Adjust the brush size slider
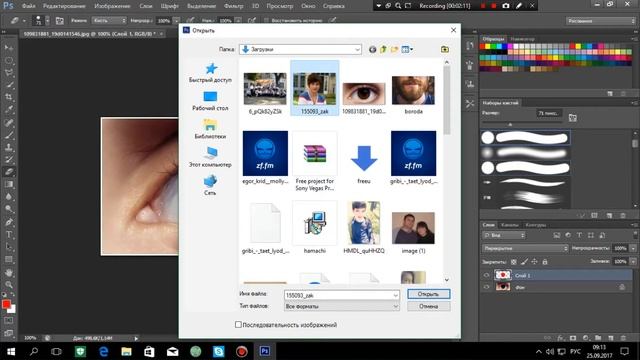The image size is (640, 360). (x=510, y=124)
